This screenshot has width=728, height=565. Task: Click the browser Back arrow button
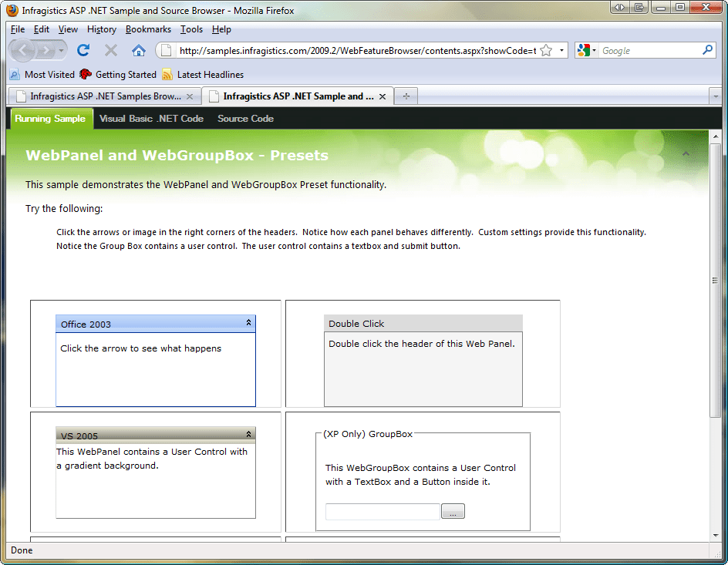(22, 50)
